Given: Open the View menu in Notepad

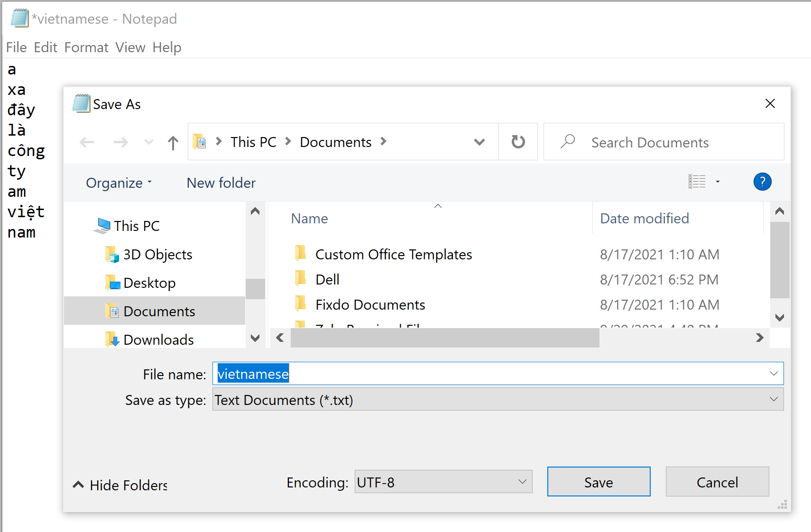Looking at the screenshot, I should coord(130,47).
